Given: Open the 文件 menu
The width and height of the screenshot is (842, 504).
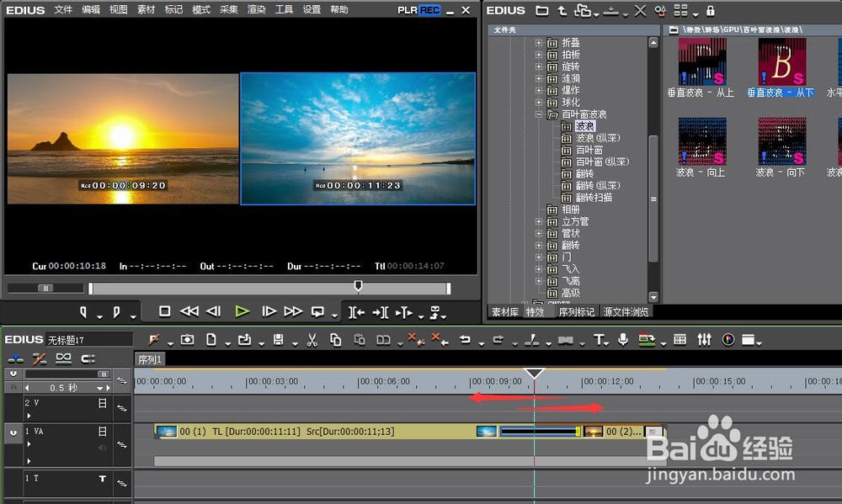Looking at the screenshot, I should (63, 9).
